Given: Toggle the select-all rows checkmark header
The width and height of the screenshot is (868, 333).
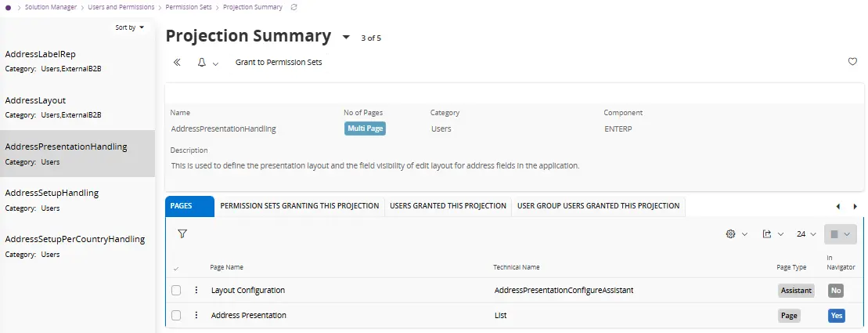Looking at the screenshot, I should pos(176,269).
